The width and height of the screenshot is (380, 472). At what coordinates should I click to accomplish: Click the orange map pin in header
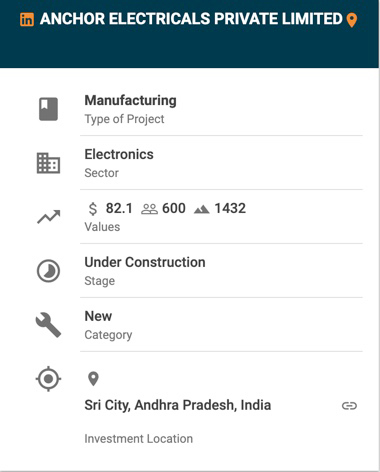pos(352,20)
